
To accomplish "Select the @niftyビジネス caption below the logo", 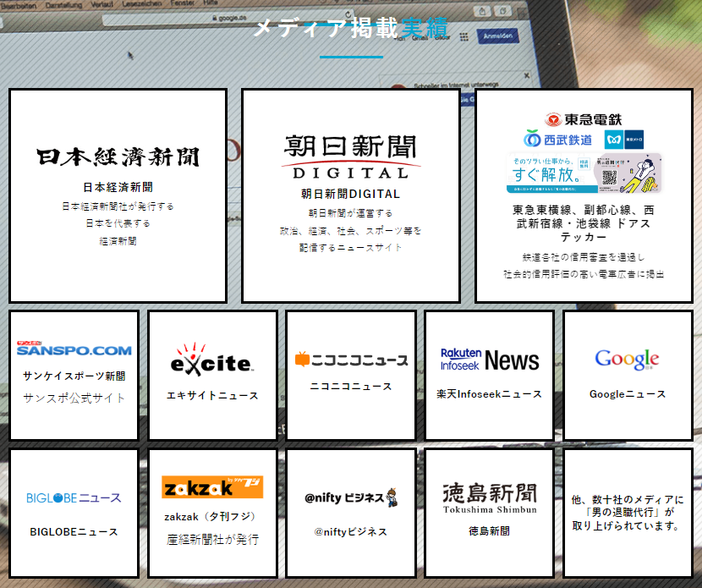I will pos(350,532).
